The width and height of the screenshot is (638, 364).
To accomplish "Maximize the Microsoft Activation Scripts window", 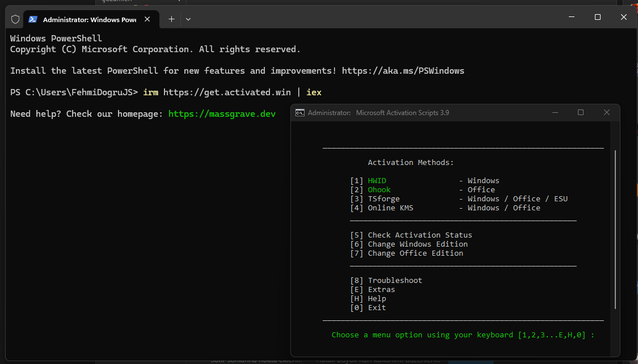I will point(581,113).
